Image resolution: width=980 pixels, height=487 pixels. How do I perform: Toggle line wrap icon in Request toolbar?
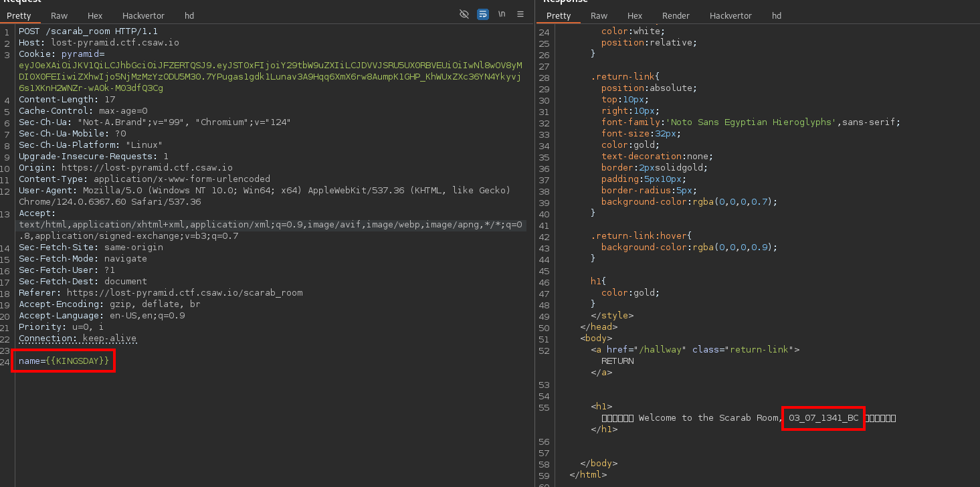pos(482,15)
